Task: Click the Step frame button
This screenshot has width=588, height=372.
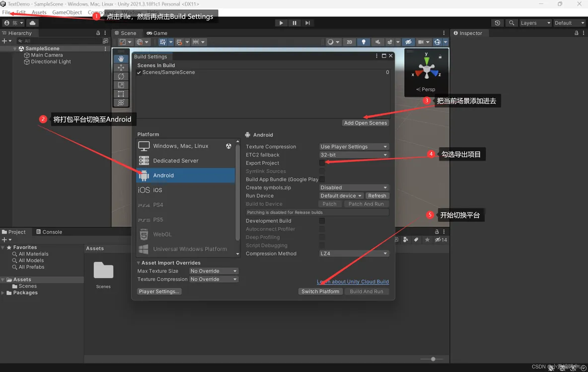Action: tap(307, 23)
